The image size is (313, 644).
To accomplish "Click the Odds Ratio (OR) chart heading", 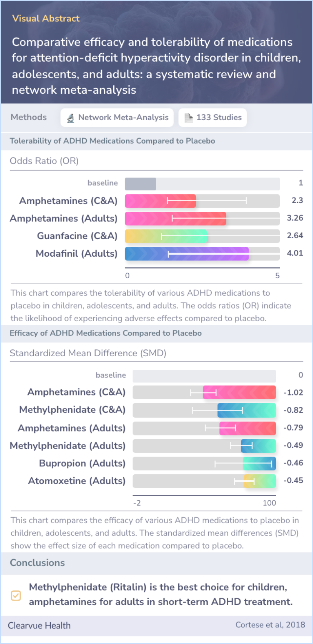I will coord(44,161).
